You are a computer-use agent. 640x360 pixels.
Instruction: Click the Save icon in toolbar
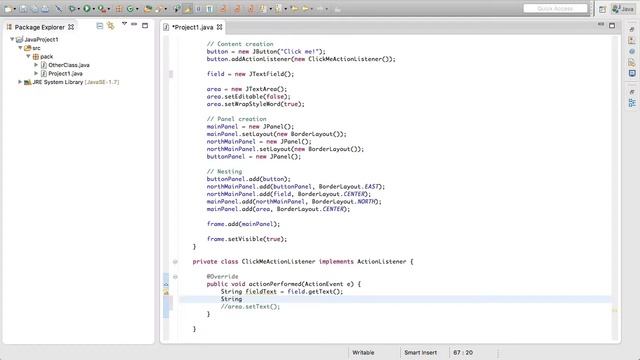pyautogui.click(x=23, y=9)
